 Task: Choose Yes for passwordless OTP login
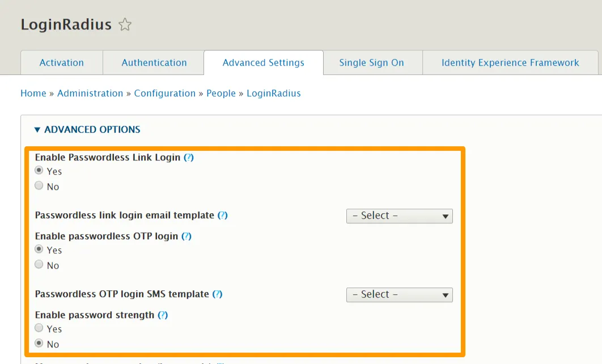[x=39, y=249]
